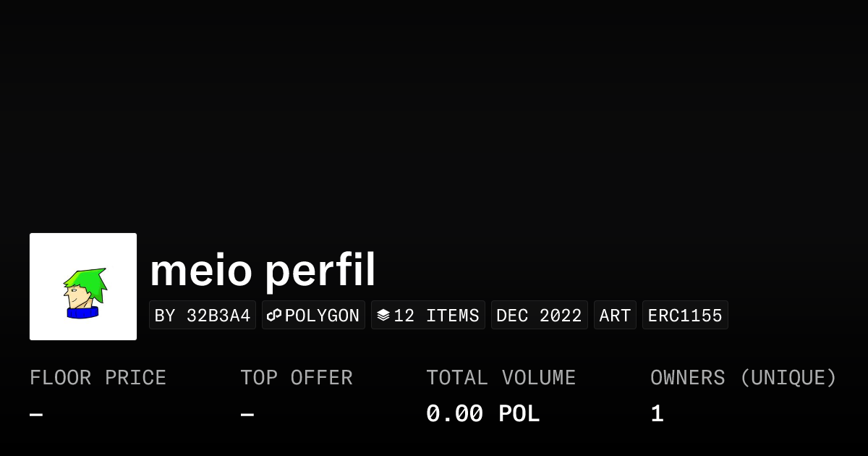The width and height of the screenshot is (868, 456).
Task: Select the TOTAL VOLUME stat label
Action: 501,377
